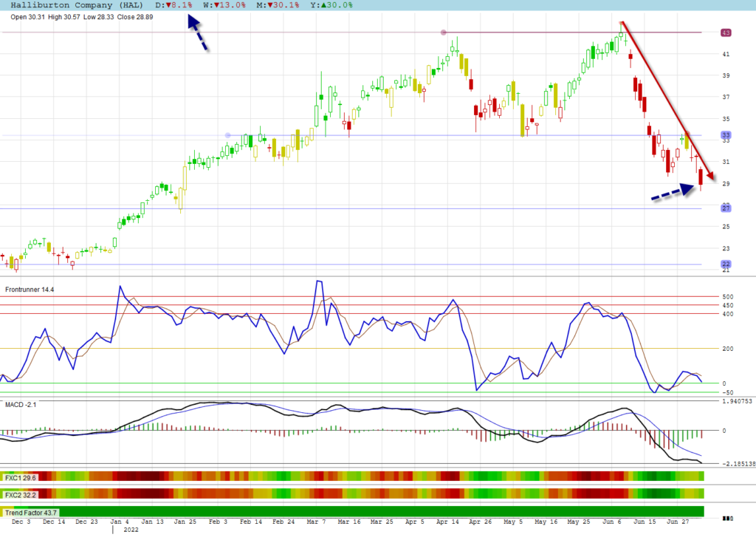Select the 43 price level tag

click(x=726, y=33)
